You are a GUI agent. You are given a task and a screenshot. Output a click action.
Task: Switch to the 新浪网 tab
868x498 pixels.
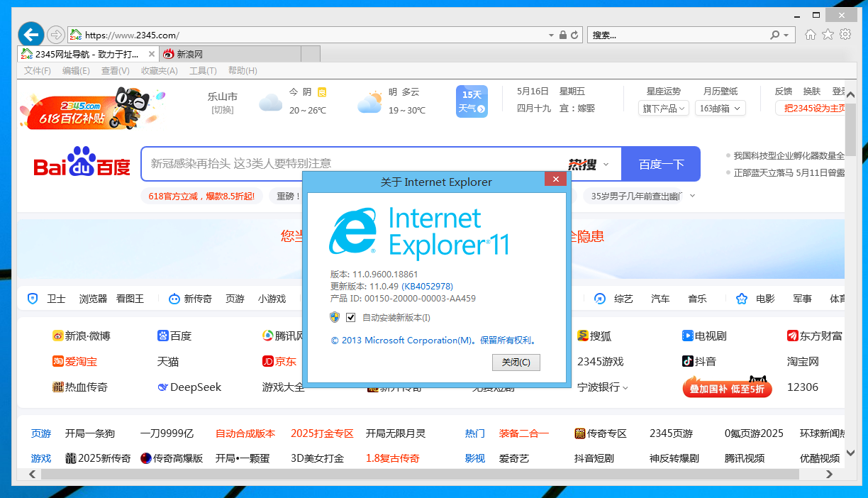tap(230, 54)
